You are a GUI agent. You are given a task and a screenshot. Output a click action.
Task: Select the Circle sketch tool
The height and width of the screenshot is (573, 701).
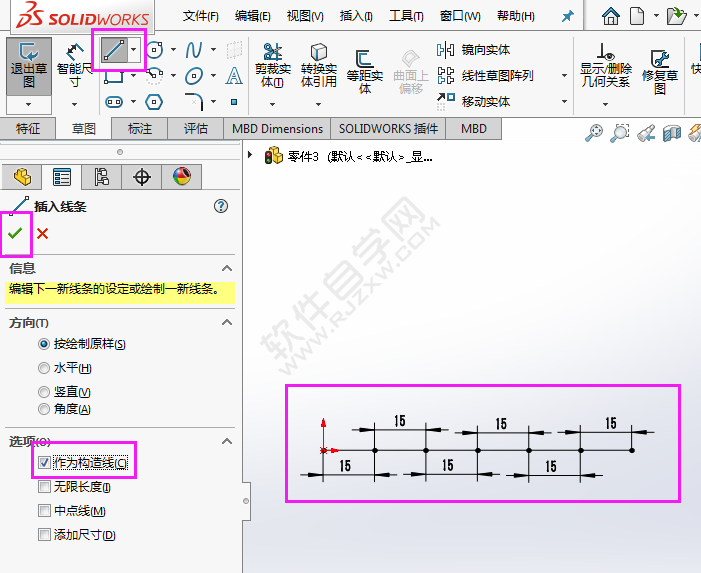coord(155,50)
